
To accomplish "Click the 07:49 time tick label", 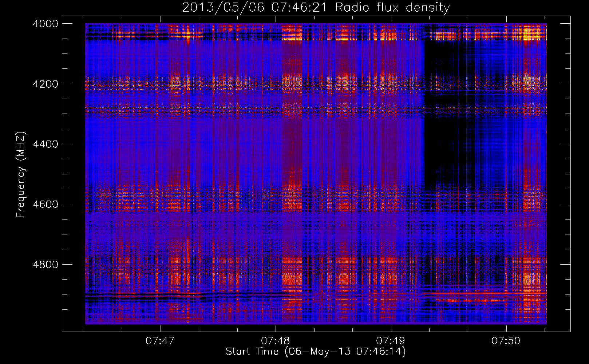I will pyautogui.click(x=391, y=341).
